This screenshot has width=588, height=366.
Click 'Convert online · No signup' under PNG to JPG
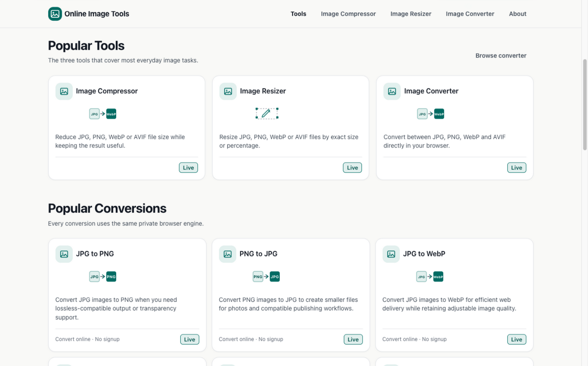251,339
